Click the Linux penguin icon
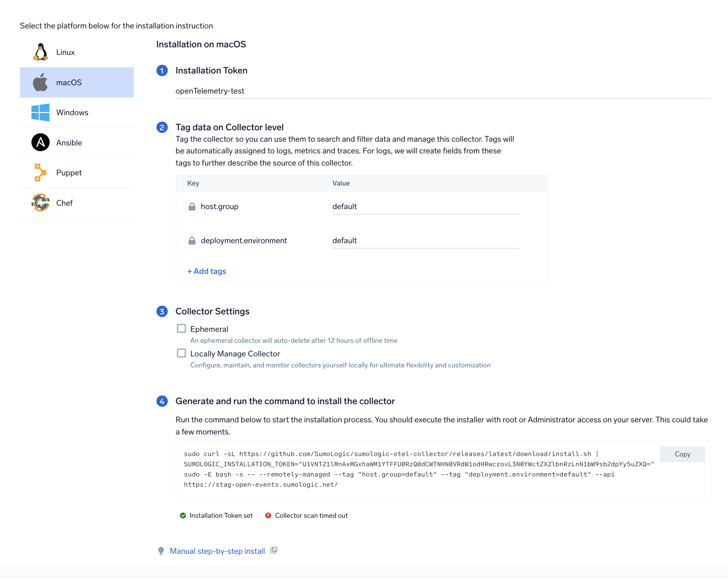The height and width of the screenshot is (578, 728). pos(41,52)
